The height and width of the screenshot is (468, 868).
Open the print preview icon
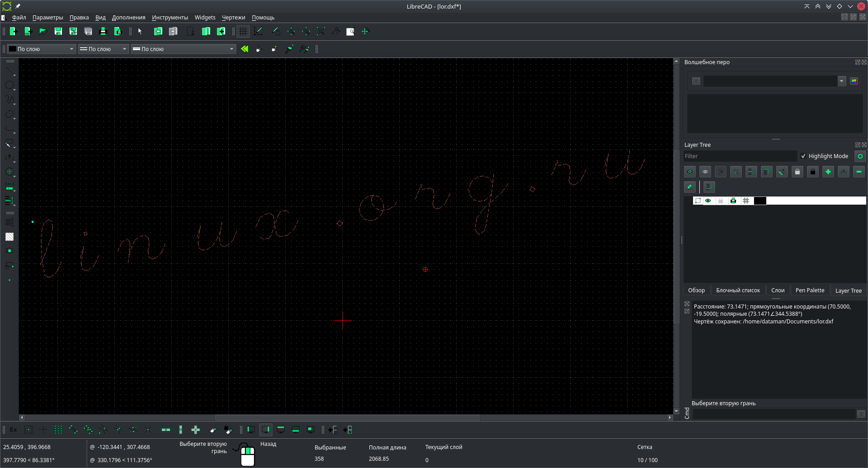[118, 31]
